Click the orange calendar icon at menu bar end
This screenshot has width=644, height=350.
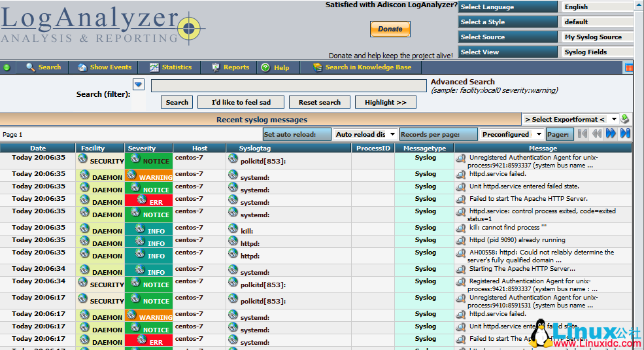(x=628, y=68)
